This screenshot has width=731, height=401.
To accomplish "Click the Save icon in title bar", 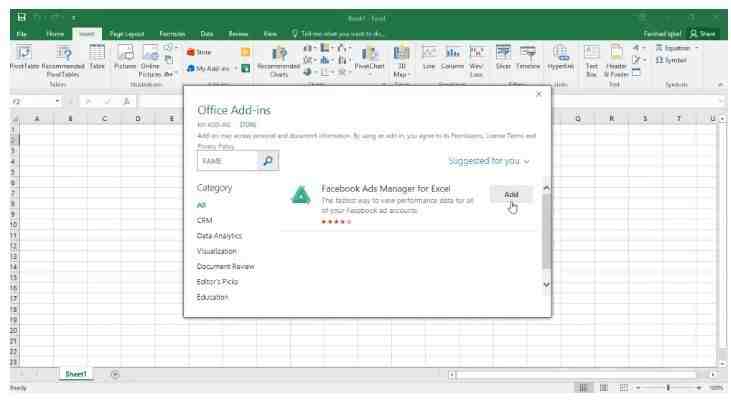I will 21,18.
